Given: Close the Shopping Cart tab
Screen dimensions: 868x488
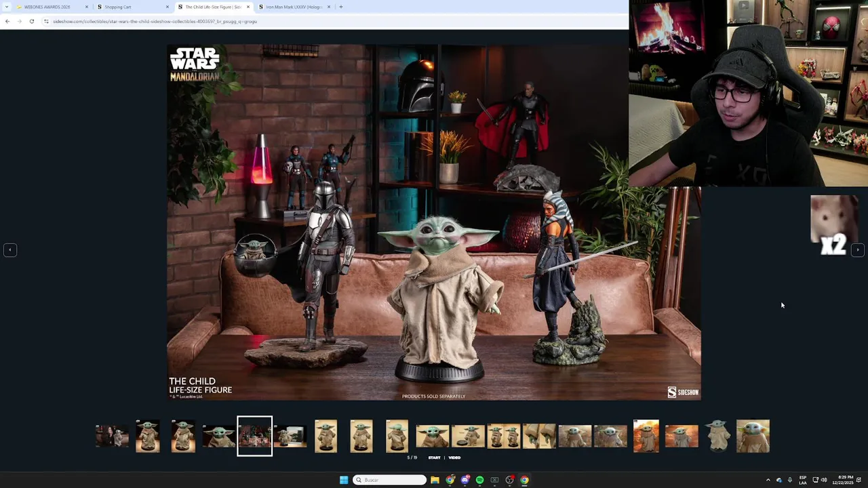Looking at the screenshot, I should coord(167,7).
